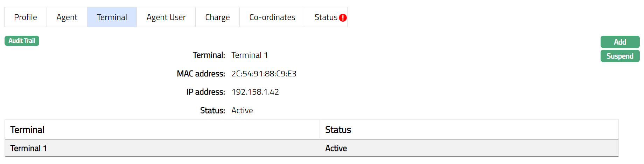Select the Terminal 1 row in the table

[28, 148]
